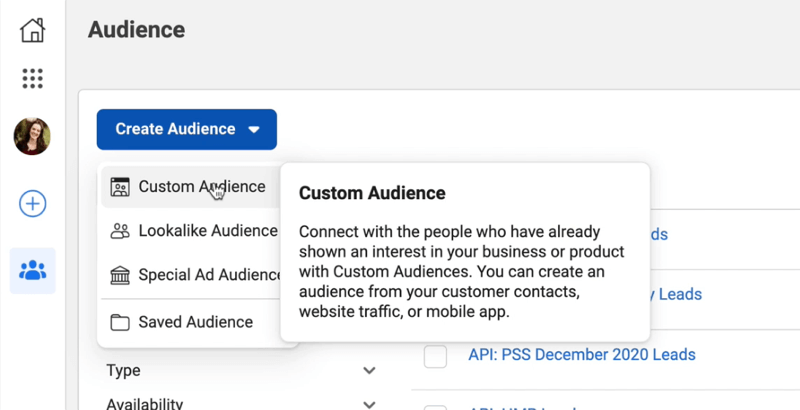Click the Lookalike Audience people icon

tap(120, 231)
